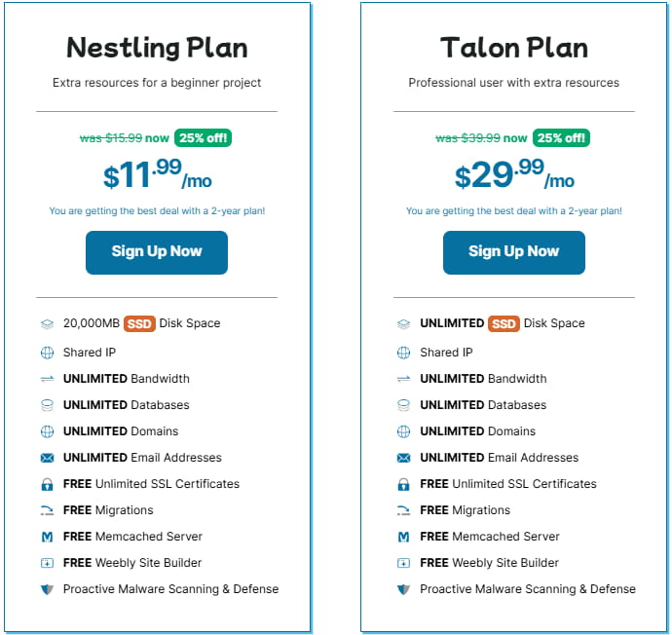Click the Talon databases cylinder icon
This screenshot has height=635, width=672.
[404, 405]
